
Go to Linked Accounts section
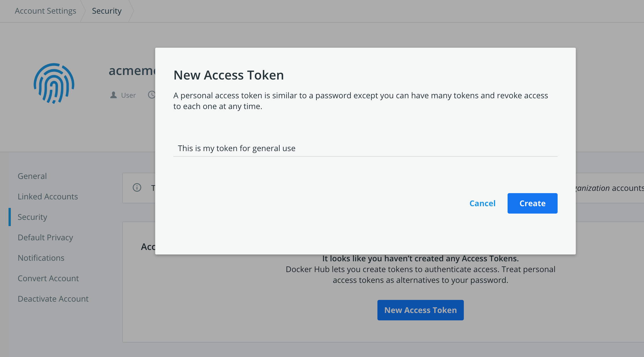[x=48, y=197]
